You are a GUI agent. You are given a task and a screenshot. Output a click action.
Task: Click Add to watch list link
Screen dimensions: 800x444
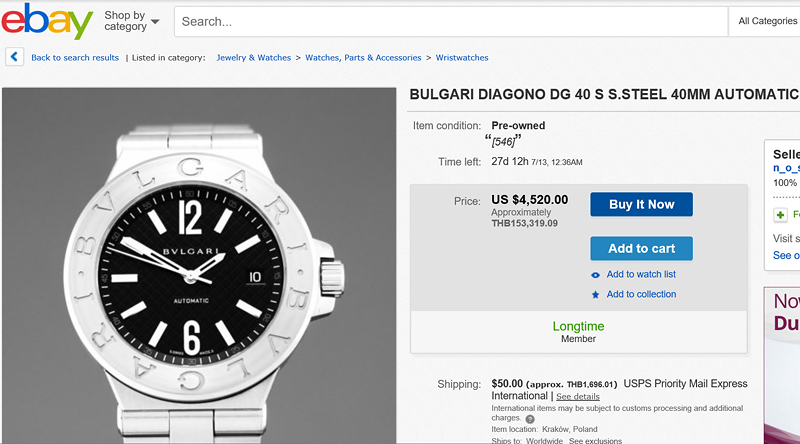pos(641,275)
